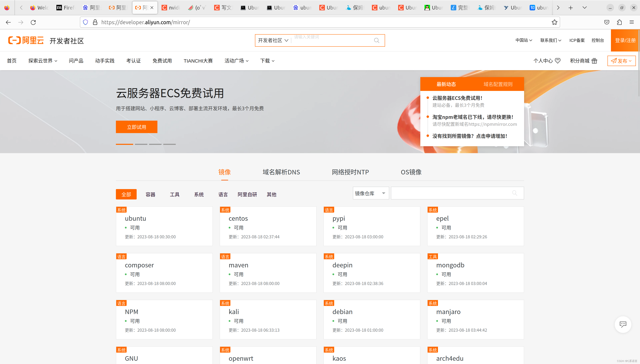The height and width of the screenshot is (364, 640).
Task: Show 全部 mirrors
Action: (126, 194)
